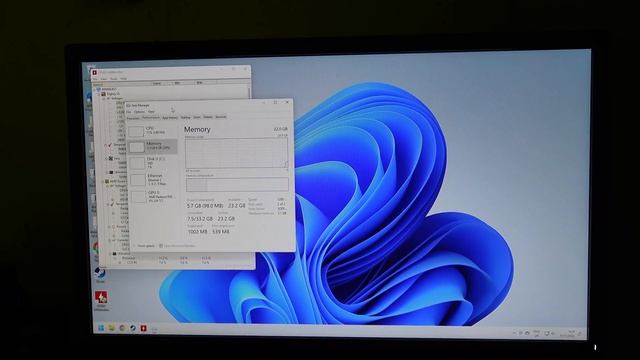Open the Tools menu in HWMonitor window
Image resolution: width=640 pixels, height=360 pixels.
click(114, 79)
